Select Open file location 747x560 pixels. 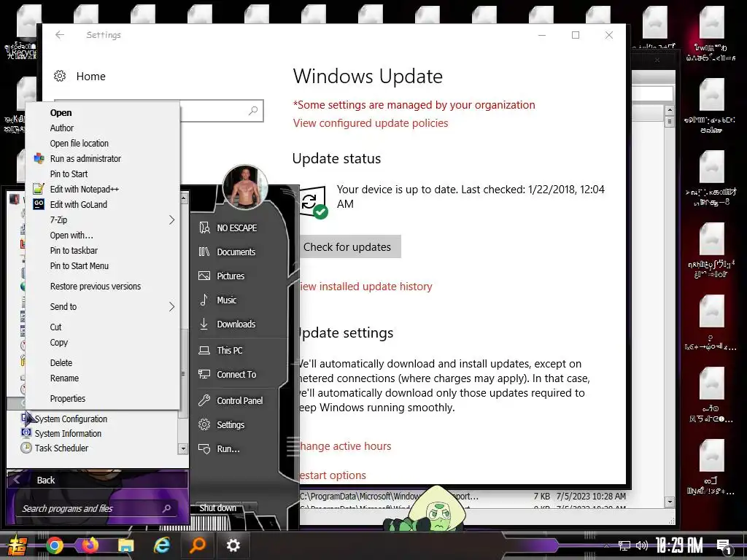click(x=102, y=144)
